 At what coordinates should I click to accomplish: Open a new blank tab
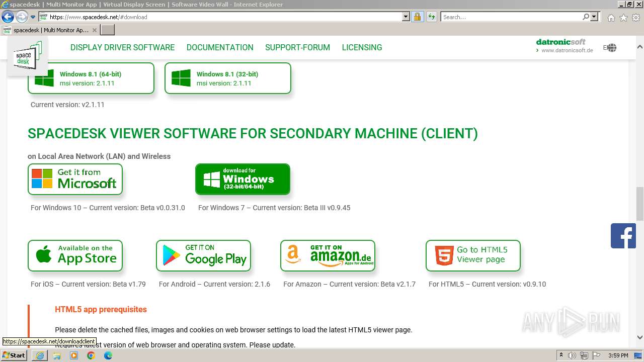point(108,30)
